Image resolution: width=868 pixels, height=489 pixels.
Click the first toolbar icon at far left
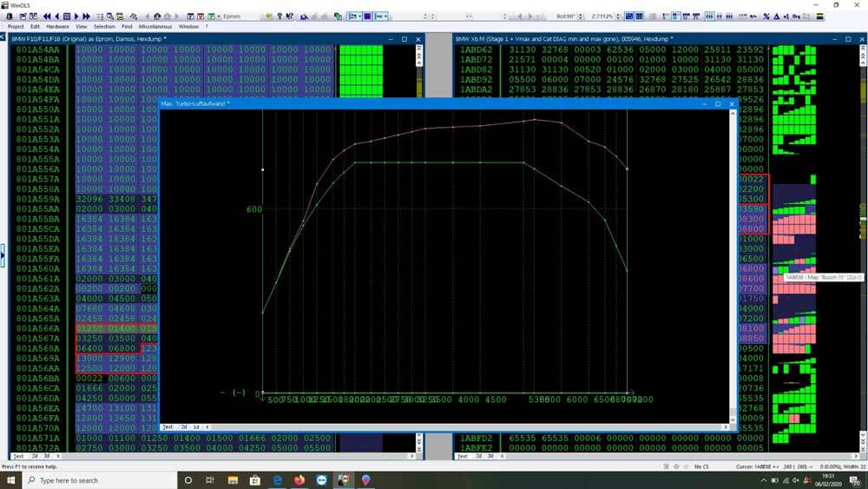(x=9, y=17)
